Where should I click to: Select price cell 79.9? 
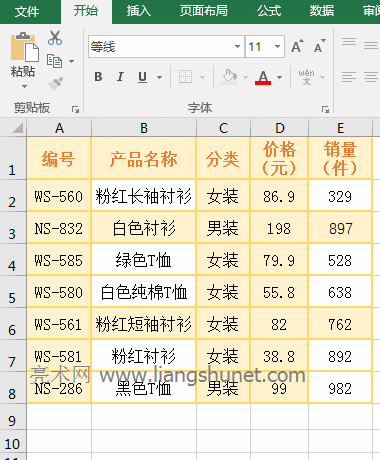pos(279,260)
